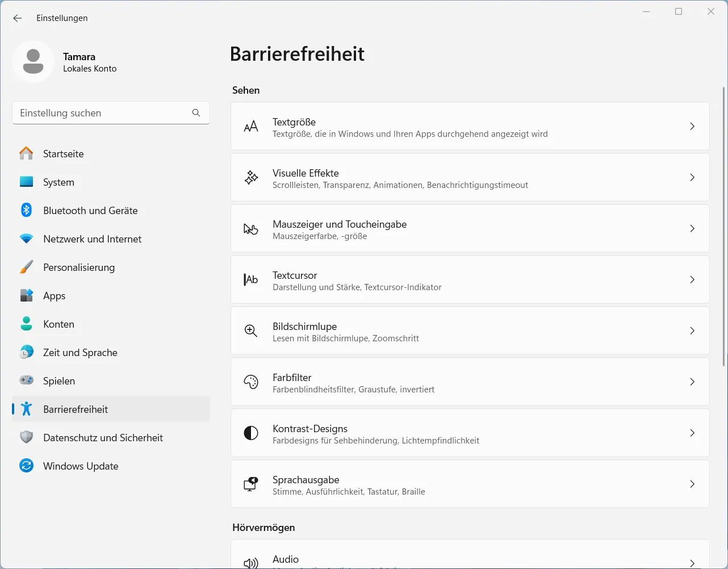Open the Farbfilter settings card
Screen dimensions: 728x569
click(x=470, y=382)
